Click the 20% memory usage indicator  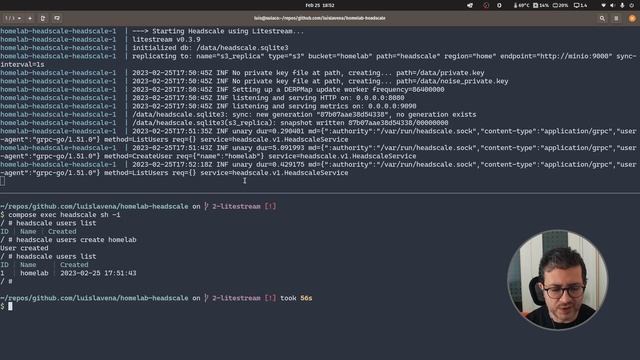[x=560, y=5]
